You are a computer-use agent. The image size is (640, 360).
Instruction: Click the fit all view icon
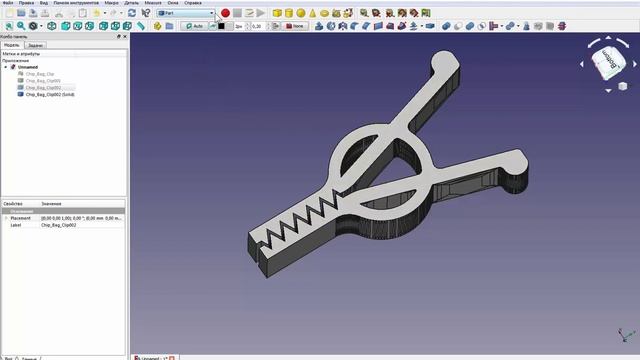[x=9, y=26]
